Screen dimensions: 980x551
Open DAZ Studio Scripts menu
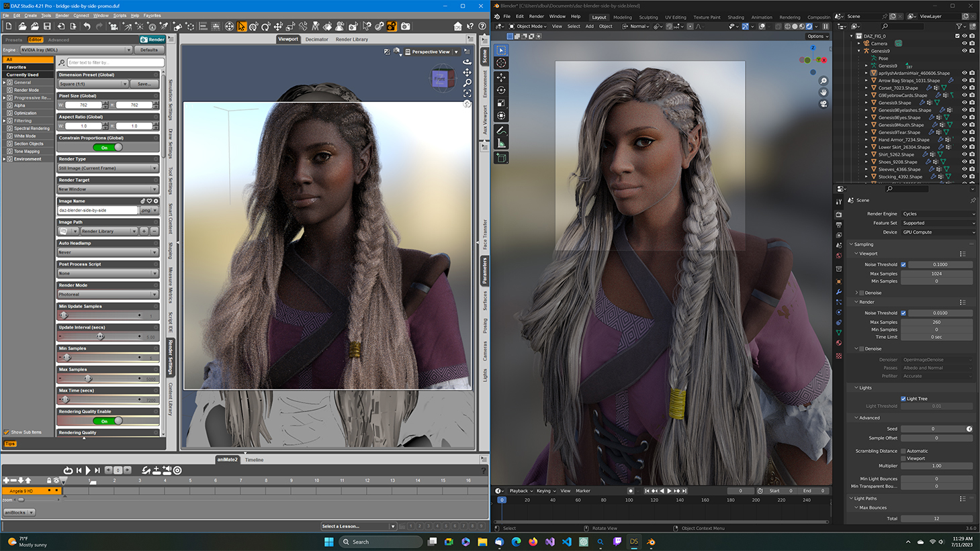[x=120, y=15]
